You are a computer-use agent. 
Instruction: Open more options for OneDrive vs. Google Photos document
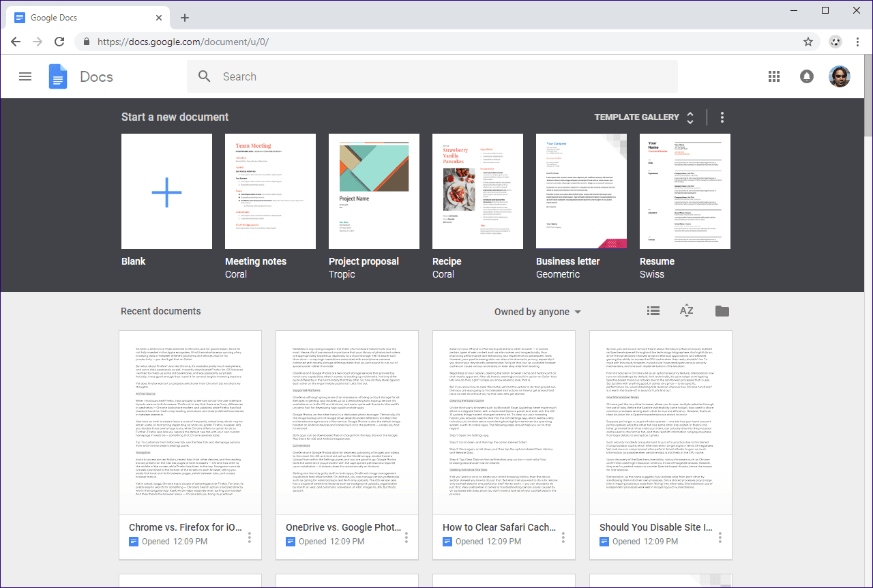point(406,537)
